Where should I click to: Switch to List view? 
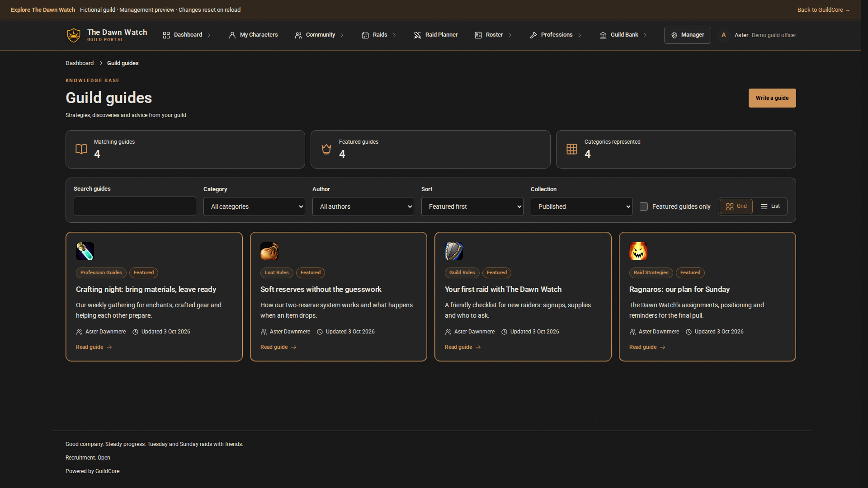(770, 206)
